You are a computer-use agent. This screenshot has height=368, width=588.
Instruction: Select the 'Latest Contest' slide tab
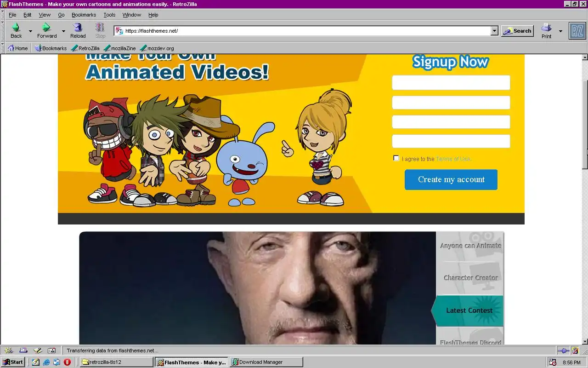coord(469,310)
